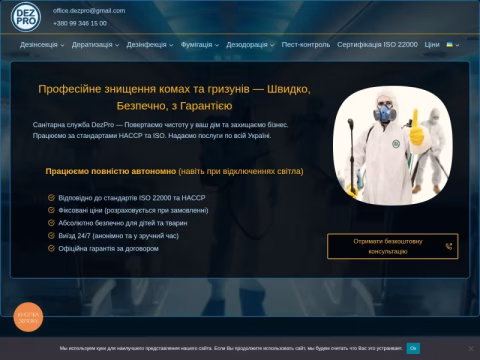This screenshot has width=480, height=360.
Task: Click checkmark icon beside Фіксовані ціни
Action: (x=51, y=210)
